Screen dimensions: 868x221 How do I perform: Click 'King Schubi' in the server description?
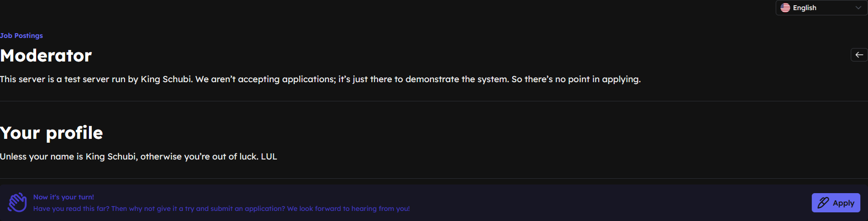pyautogui.click(x=166, y=79)
